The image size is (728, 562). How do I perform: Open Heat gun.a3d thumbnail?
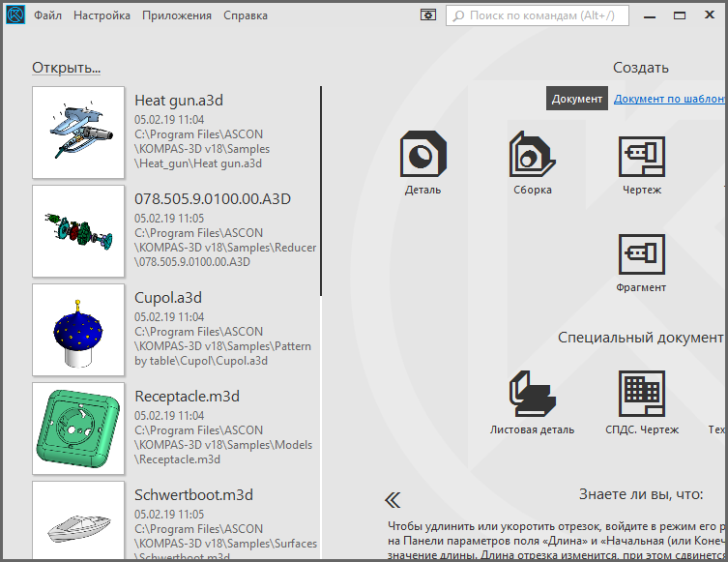pos(78,133)
